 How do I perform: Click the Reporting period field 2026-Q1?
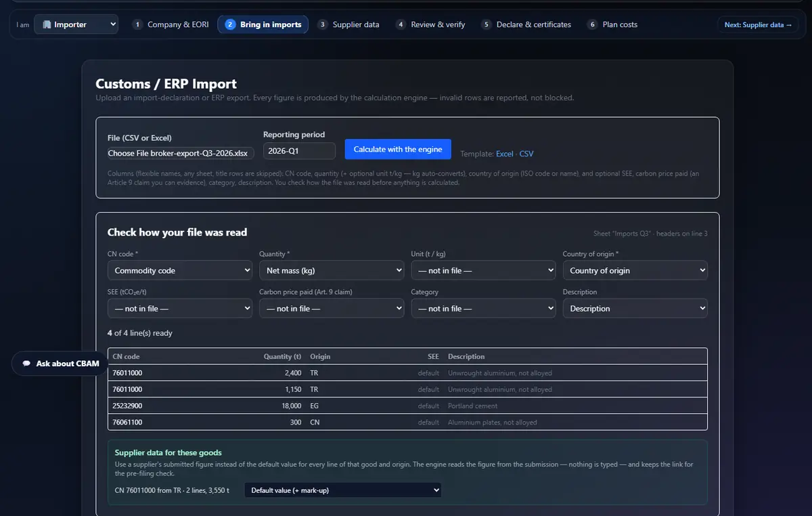point(299,151)
